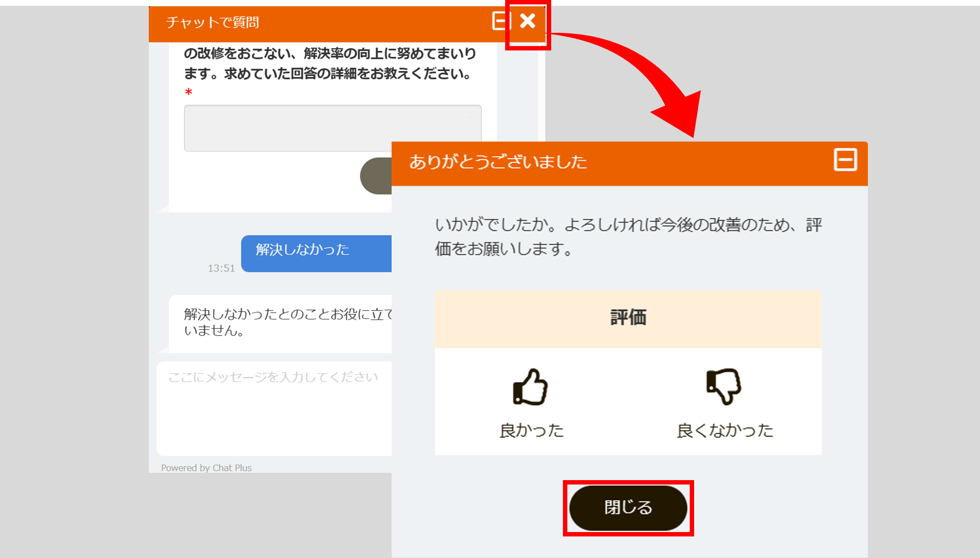Click the 解決しなかった chat bubble
This screenshot has width=980, height=558.
point(317,253)
